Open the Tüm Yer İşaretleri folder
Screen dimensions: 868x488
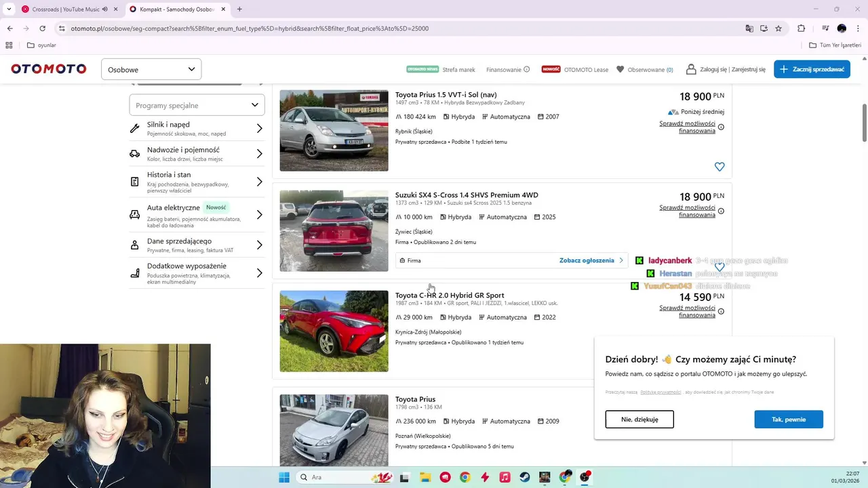tap(835, 45)
